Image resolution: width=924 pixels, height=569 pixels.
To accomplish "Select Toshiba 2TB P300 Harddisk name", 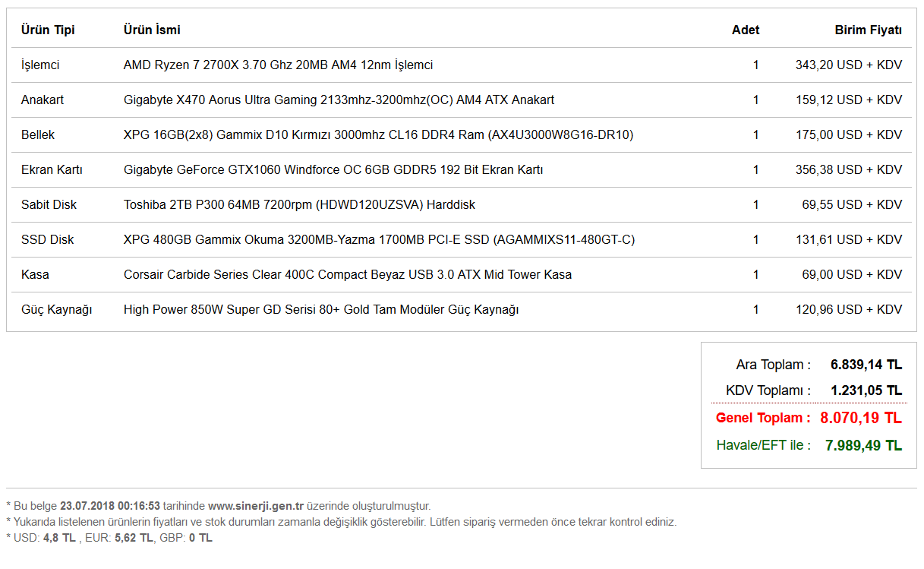I will tap(299, 205).
